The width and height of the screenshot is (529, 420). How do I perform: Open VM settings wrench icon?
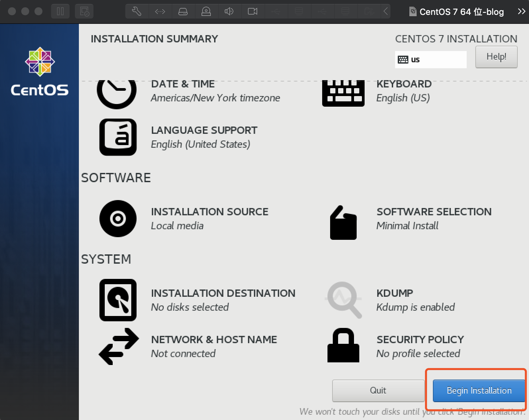click(x=137, y=12)
